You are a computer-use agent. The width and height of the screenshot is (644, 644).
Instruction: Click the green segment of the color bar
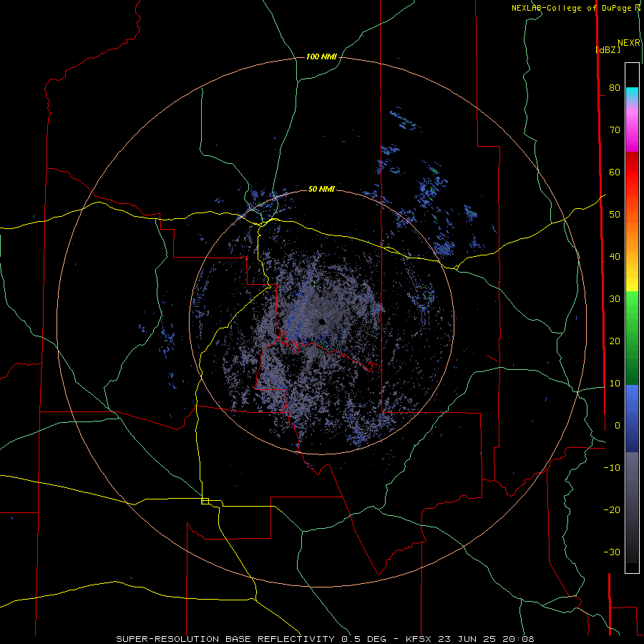632,337
